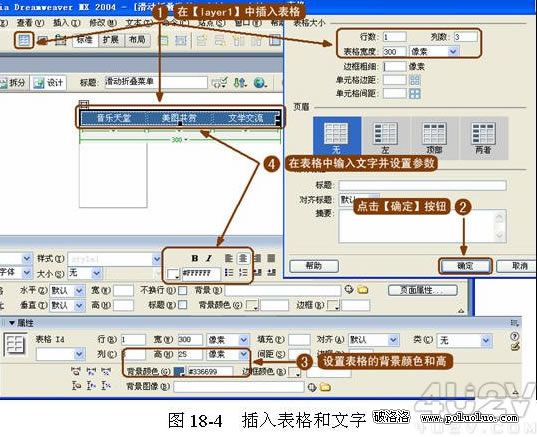Justify text in properties panel
This screenshot has height=437, width=537.
[271, 258]
